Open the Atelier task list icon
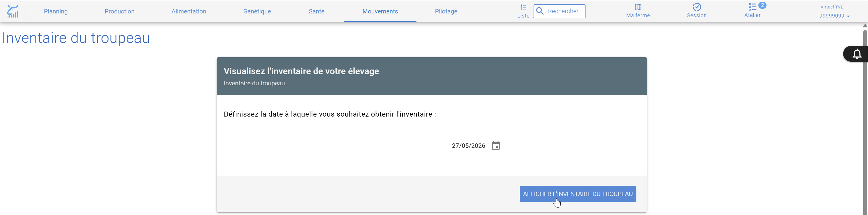This screenshot has height=215, width=868. (752, 7)
